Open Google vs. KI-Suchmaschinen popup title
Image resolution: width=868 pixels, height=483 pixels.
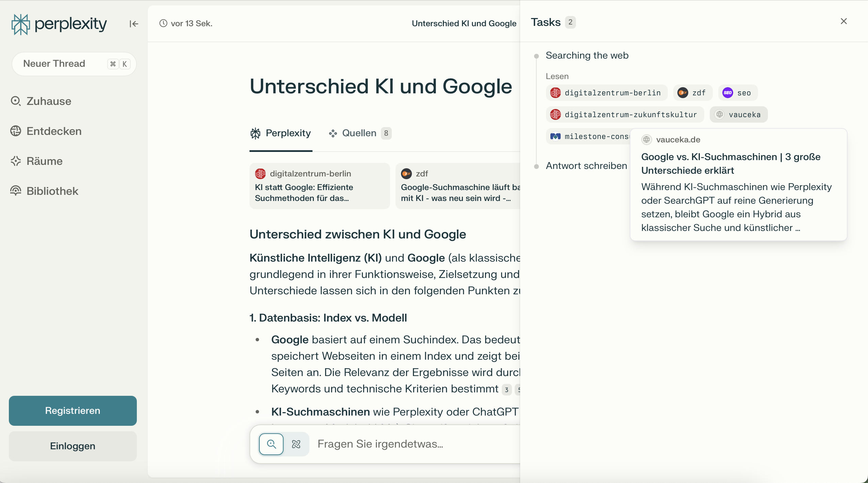click(x=731, y=163)
